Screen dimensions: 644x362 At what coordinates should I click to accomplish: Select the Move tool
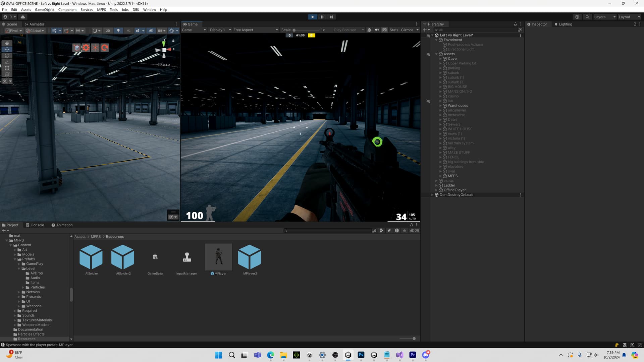pos(7,49)
